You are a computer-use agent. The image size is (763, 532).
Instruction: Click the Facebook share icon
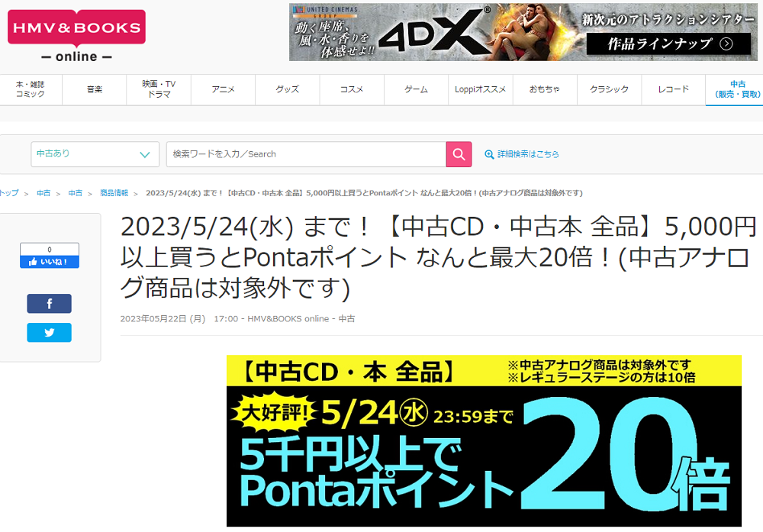[49, 304]
